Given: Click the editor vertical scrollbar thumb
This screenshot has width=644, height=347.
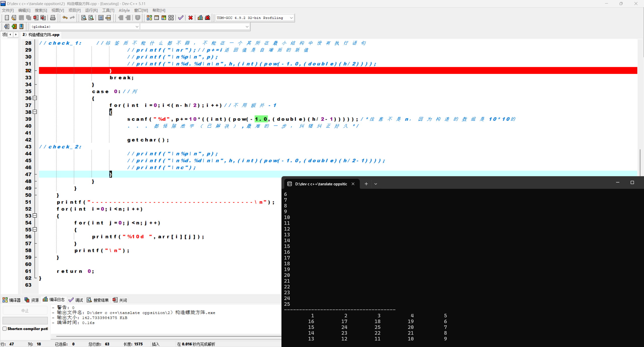Looking at the screenshot, I should [x=640, y=162].
